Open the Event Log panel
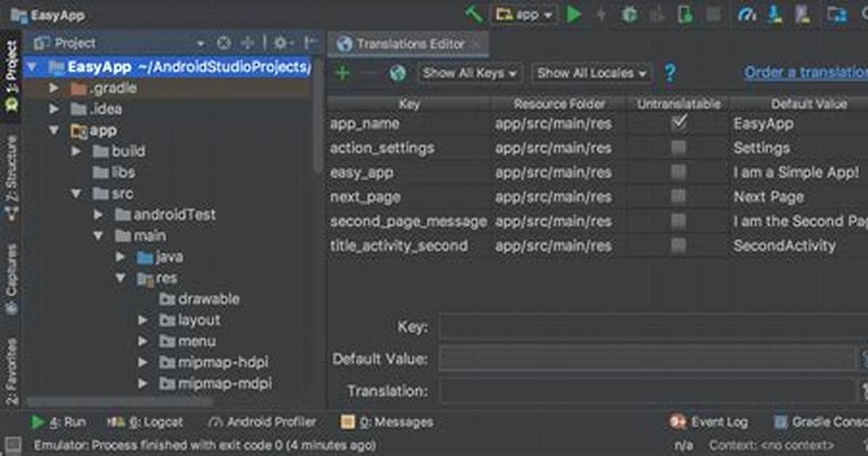Viewport: 868px width, 456px height. tap(708, 422)
